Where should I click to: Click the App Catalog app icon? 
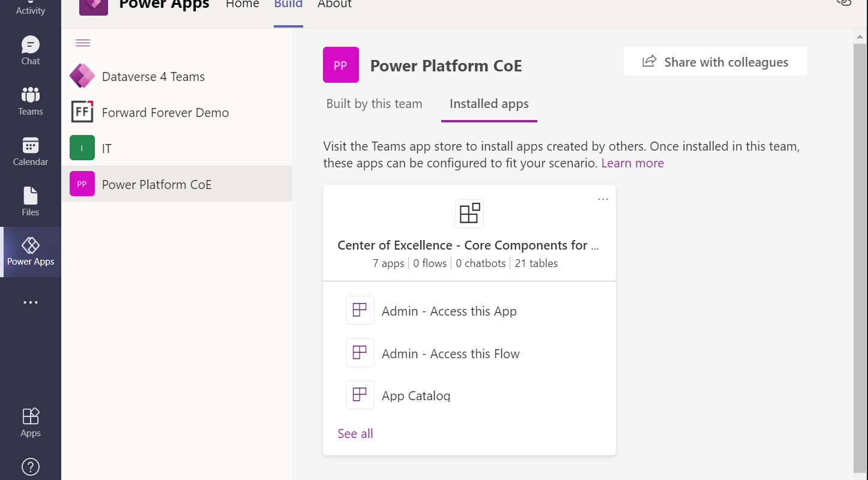(360, 395)
